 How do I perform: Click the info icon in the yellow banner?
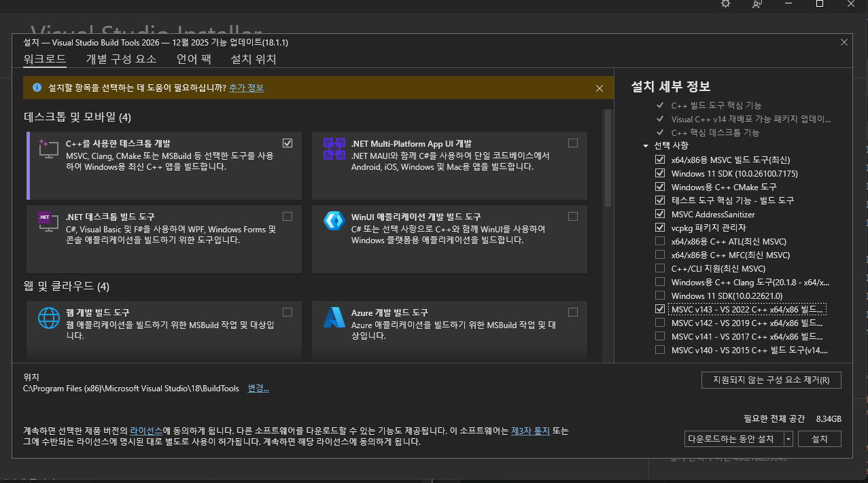coord(37,88)
